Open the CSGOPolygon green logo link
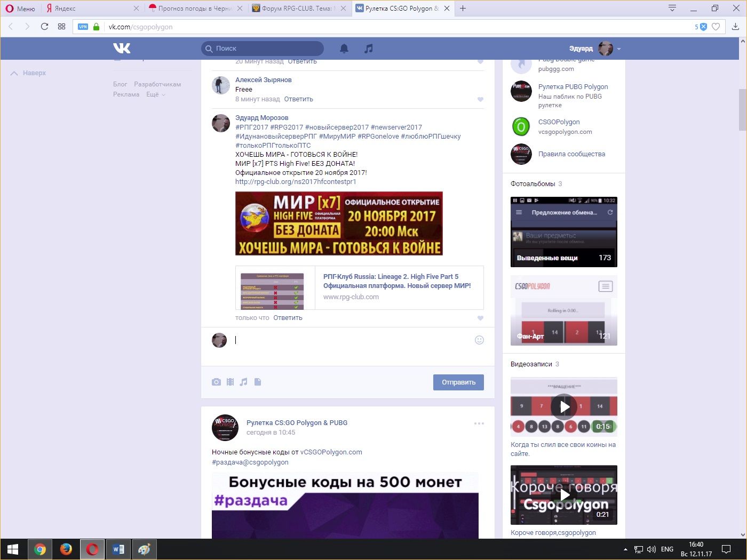The width and height of the screenshot is (747, 560). coord(521,127)
